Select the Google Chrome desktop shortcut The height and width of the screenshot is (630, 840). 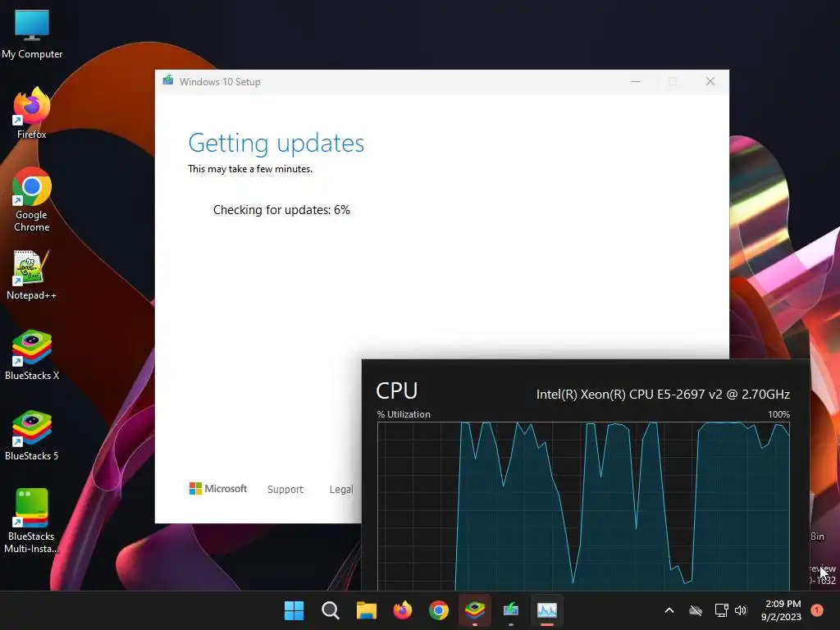pyautogui.click(x=32, y=199)
